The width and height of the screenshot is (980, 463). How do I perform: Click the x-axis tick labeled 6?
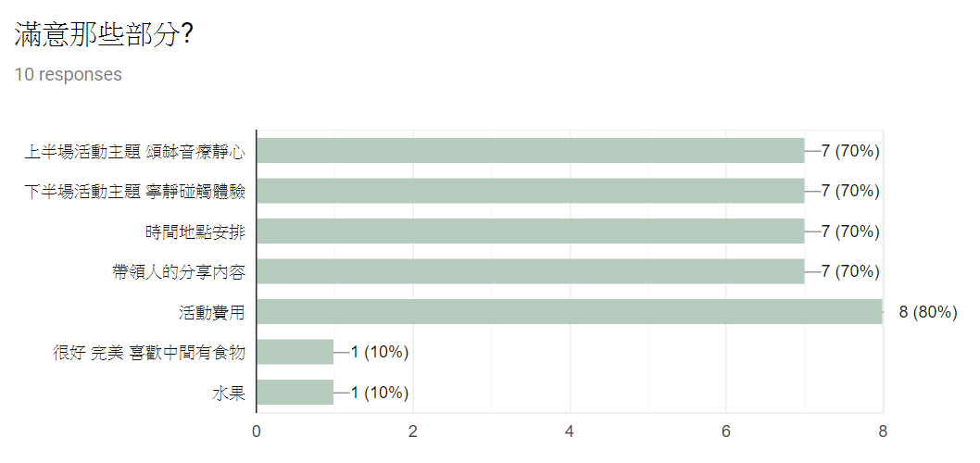(x=726, y=431)
